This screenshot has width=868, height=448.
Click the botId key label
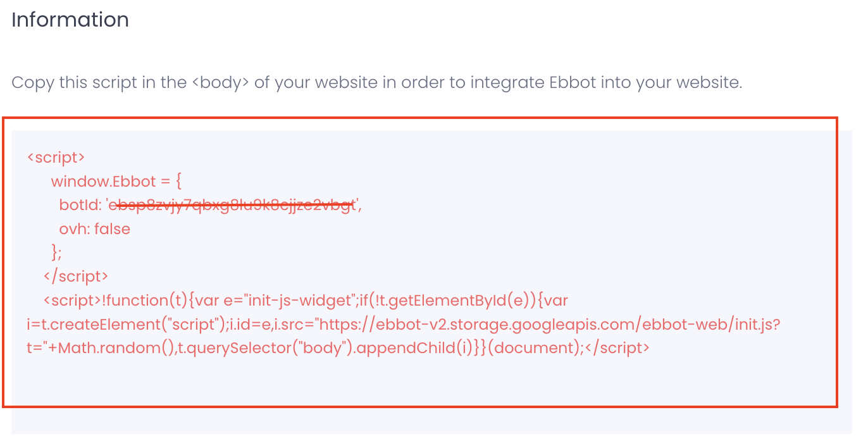[80, 205]
